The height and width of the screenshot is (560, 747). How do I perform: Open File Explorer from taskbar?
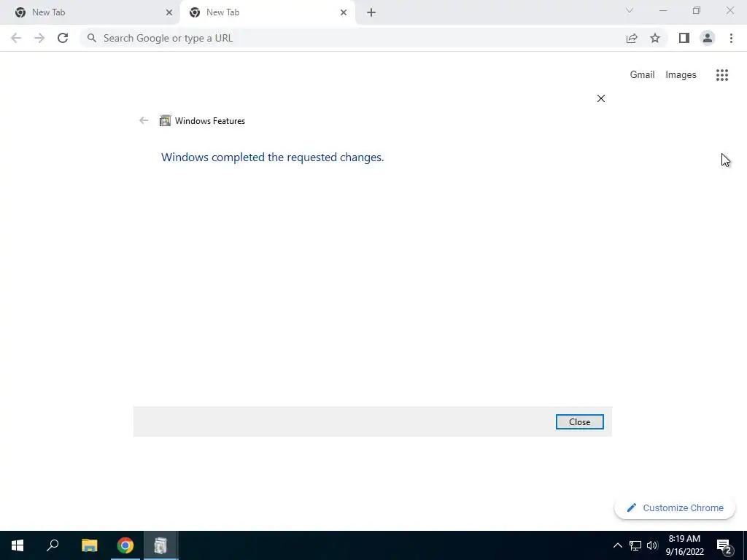pos(90,545)
